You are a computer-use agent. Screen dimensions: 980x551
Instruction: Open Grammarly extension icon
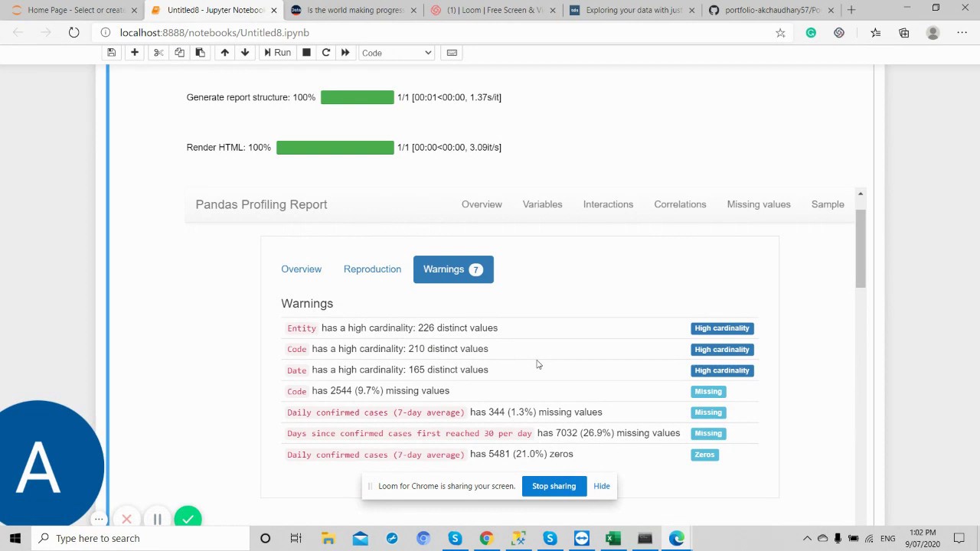(x=811, y=33)
